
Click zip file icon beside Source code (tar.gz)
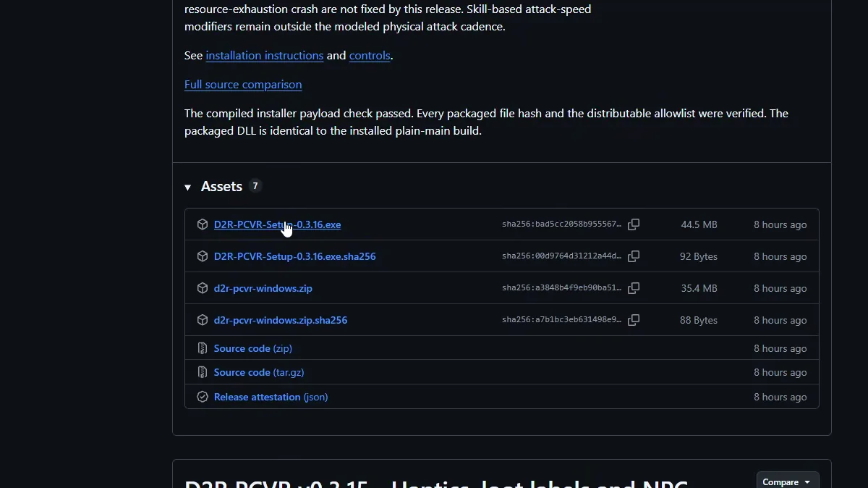pyautogui.click(x=203, y=372)
